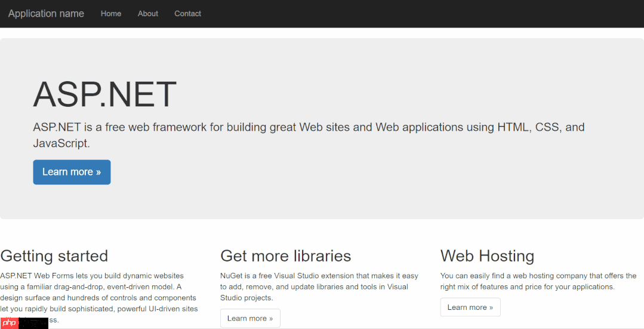Click the text starting 'You can easily find a web hosting'
The width and height of the screenshot is (644, 329).
tap(538, 281)
